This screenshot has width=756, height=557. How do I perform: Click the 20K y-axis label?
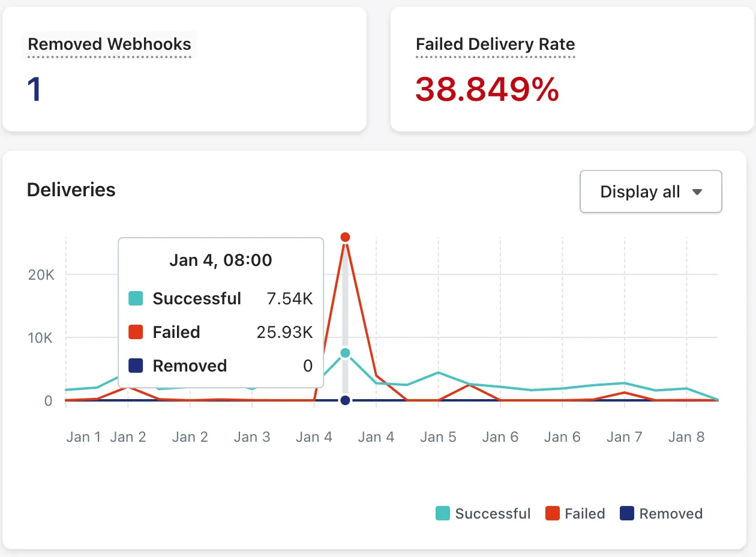click(x=41, y=275)
